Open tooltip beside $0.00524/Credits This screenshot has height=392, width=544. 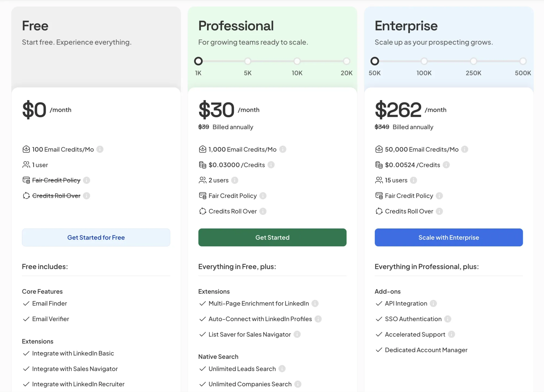pyautogui.click(x=446, y=165)
